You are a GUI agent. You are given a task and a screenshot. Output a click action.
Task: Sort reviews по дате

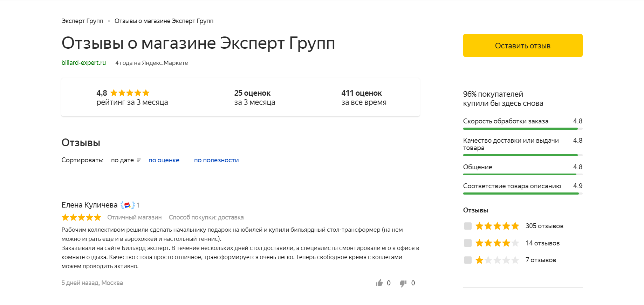pos(122,160)
